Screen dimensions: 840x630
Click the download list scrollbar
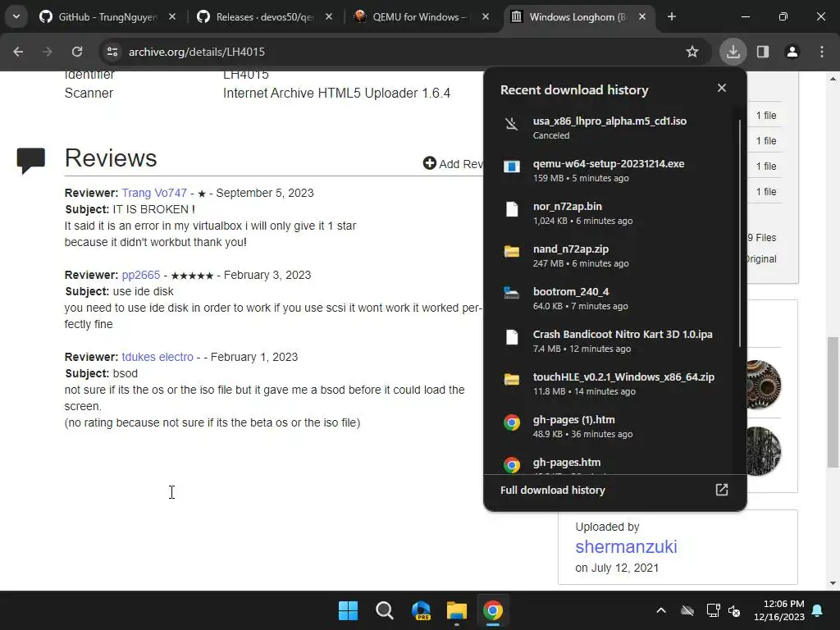[x=739, y=233]
